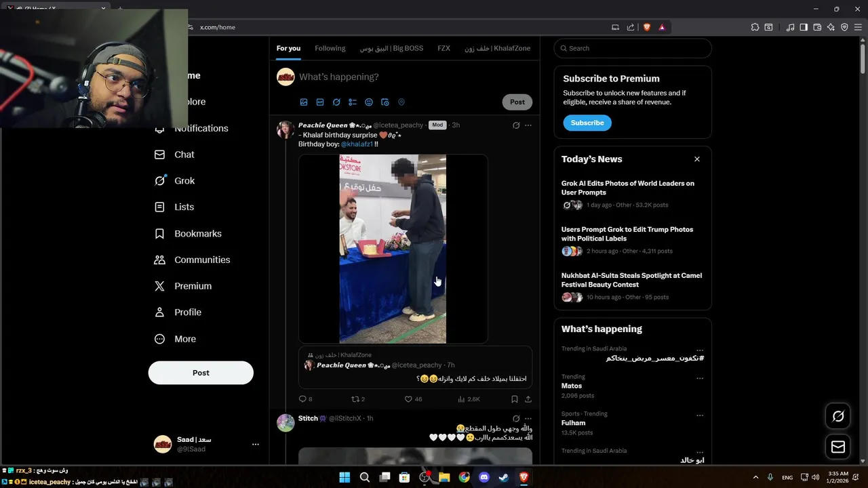Screen dimensions: 868x488
Task: Open more options on Peachie Queen's post
Action: 528,125
